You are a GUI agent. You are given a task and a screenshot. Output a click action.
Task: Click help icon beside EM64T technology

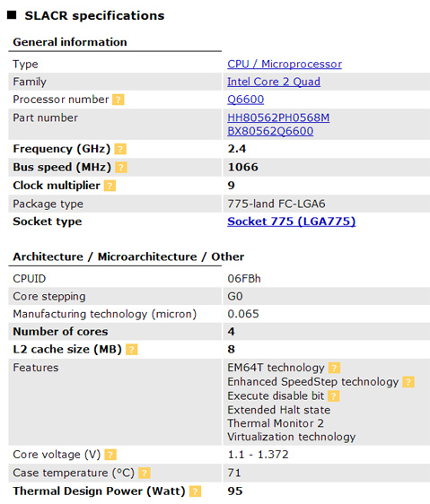point(335,368)
